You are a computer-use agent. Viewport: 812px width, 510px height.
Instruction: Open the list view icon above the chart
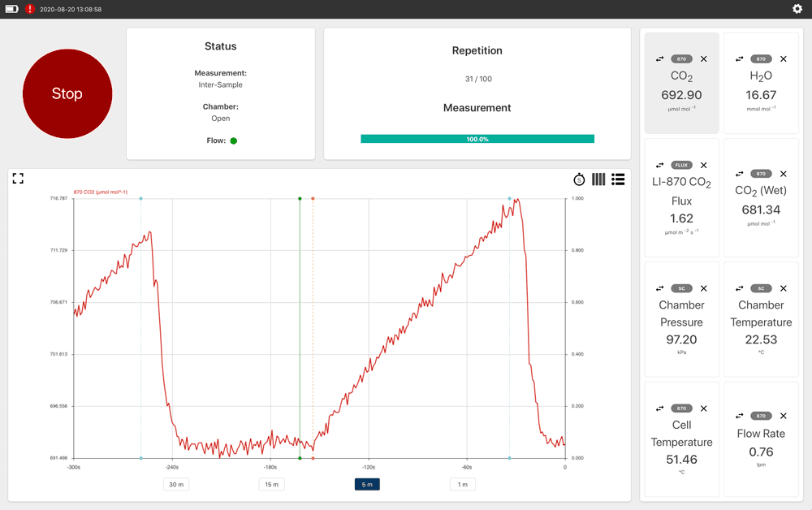tap(618, 179)
